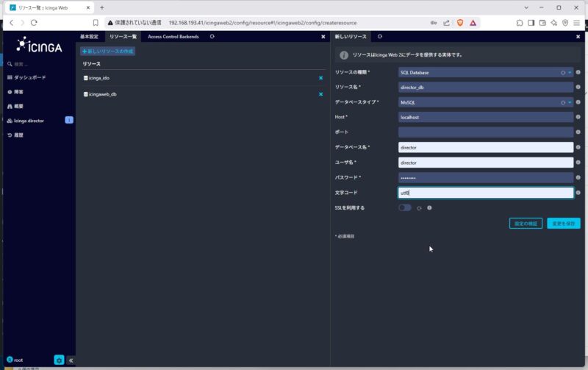Viewport: 588px width, 370px height.
Task: Open Icinga director in the sidebar
Action: (29, 121)
